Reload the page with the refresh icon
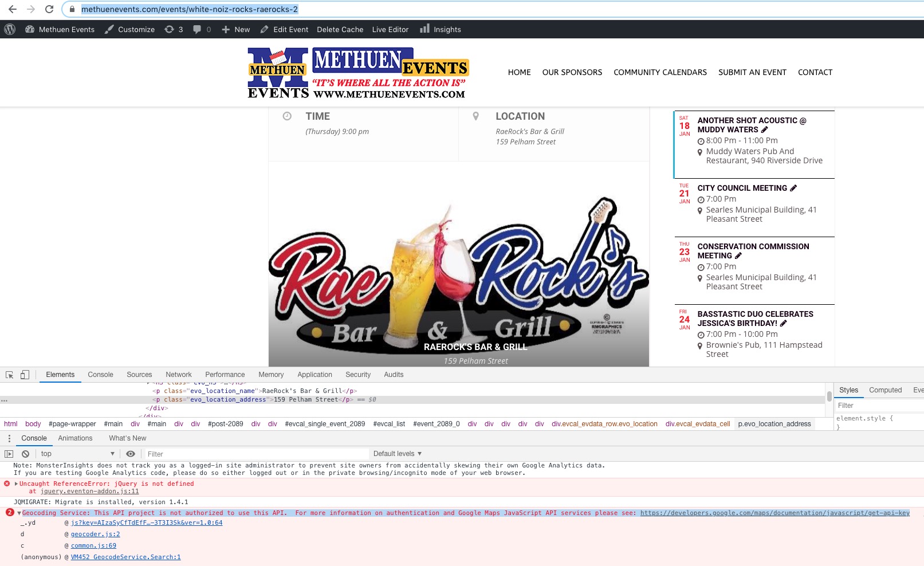The image size is (924, 566). [x=49, y=9]
